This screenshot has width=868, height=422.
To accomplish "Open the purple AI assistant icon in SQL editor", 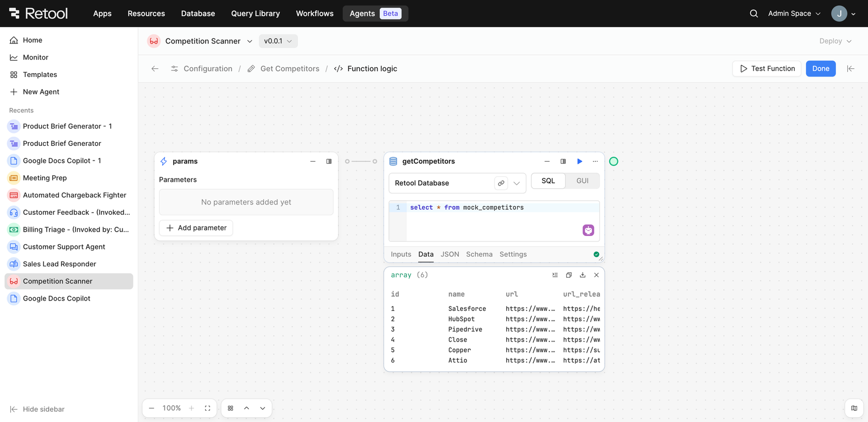I will click(x=589, y=231).
